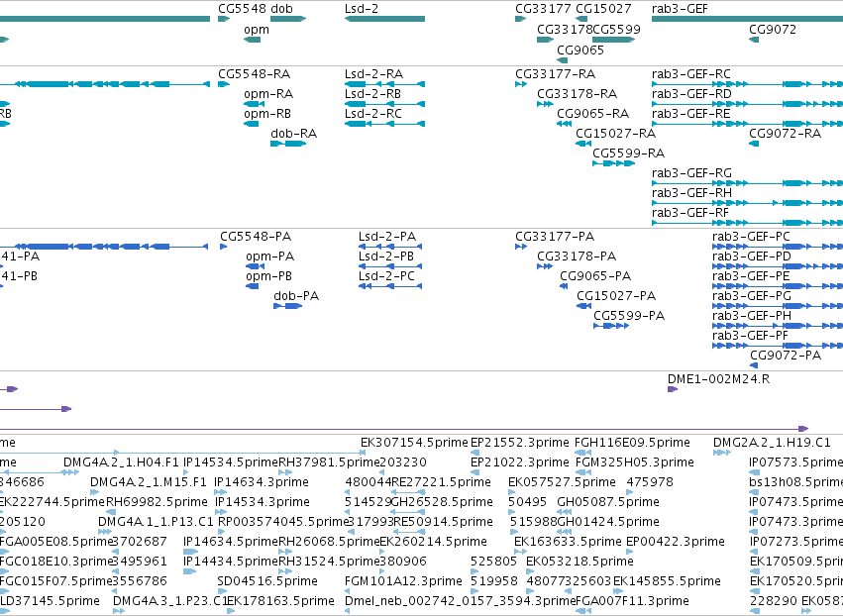Select the CG5548-PA protein label
The width and height of the screenshot is (843, 616).
(256, 237)
